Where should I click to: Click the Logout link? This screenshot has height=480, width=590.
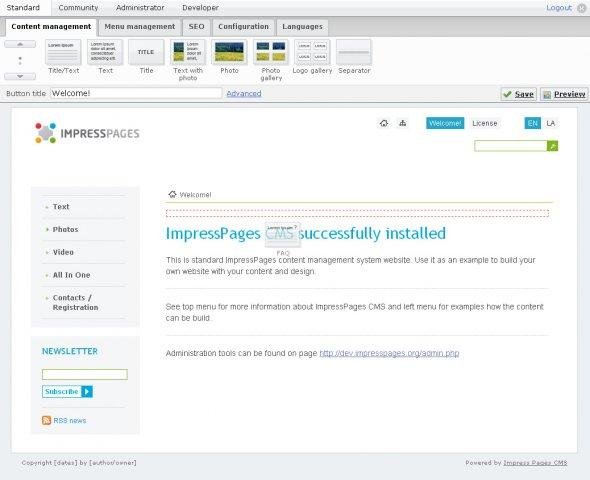click(559, 8)
